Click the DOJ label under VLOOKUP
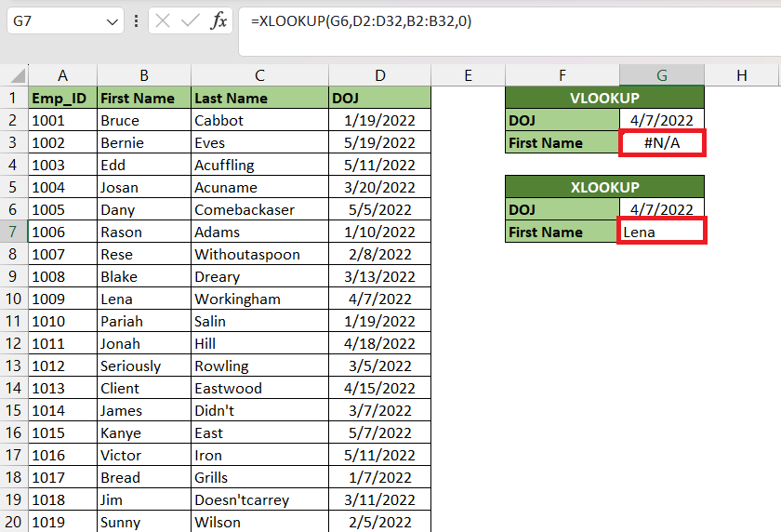781x532 pixels. [563, 120]
